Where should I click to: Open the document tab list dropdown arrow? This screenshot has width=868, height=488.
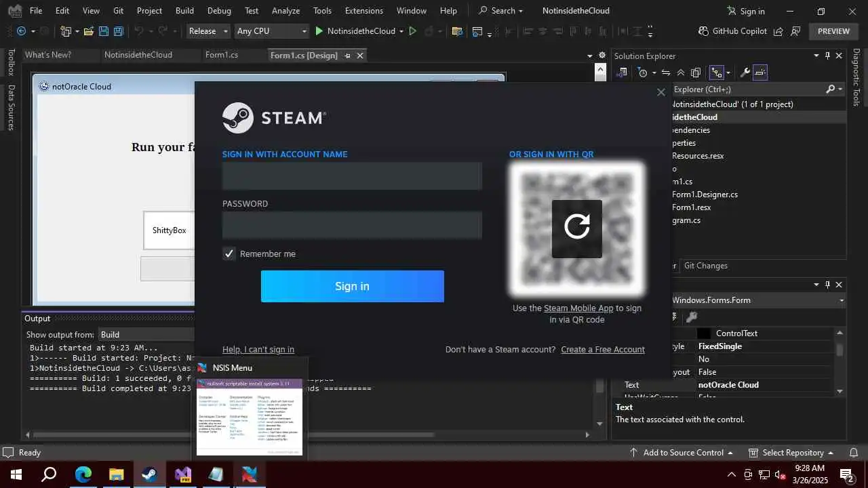(x=589, y=56)
